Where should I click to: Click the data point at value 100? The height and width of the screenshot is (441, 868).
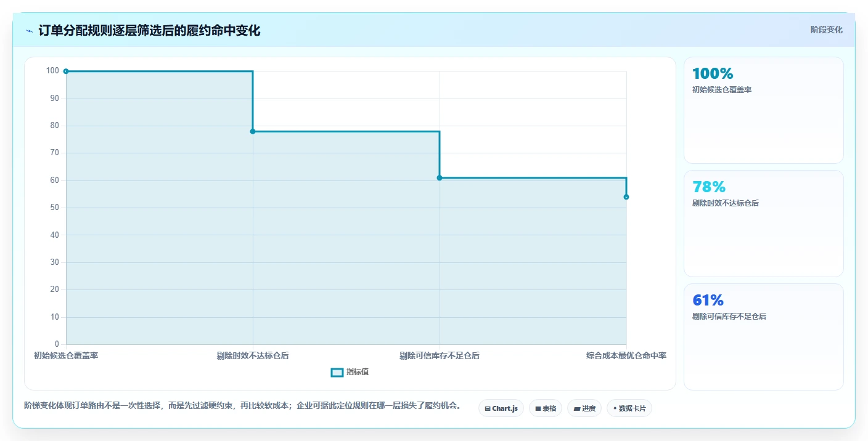[66, 71]
